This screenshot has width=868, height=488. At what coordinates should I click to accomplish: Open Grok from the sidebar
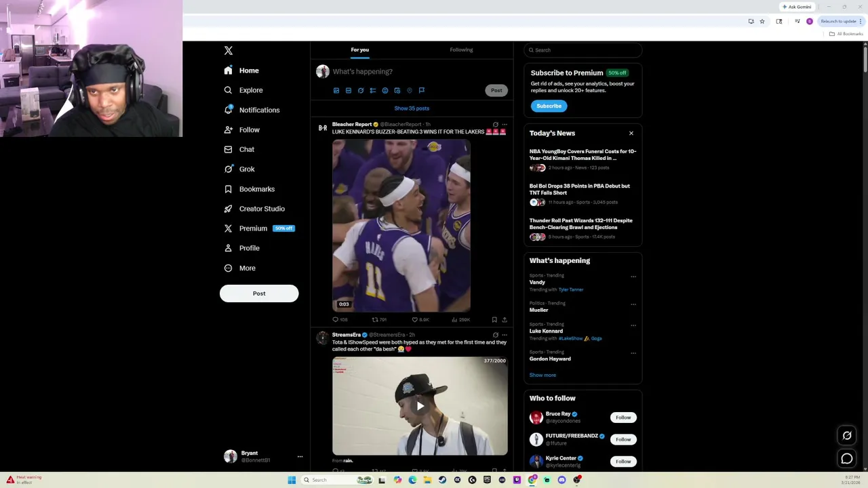239,169
